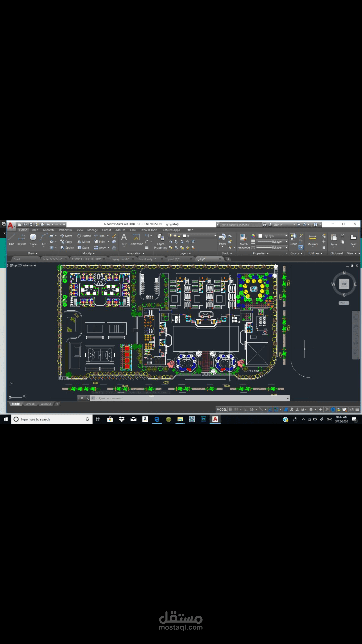
Task: Click the Scale tool
Action: click(x=83, y=248)
